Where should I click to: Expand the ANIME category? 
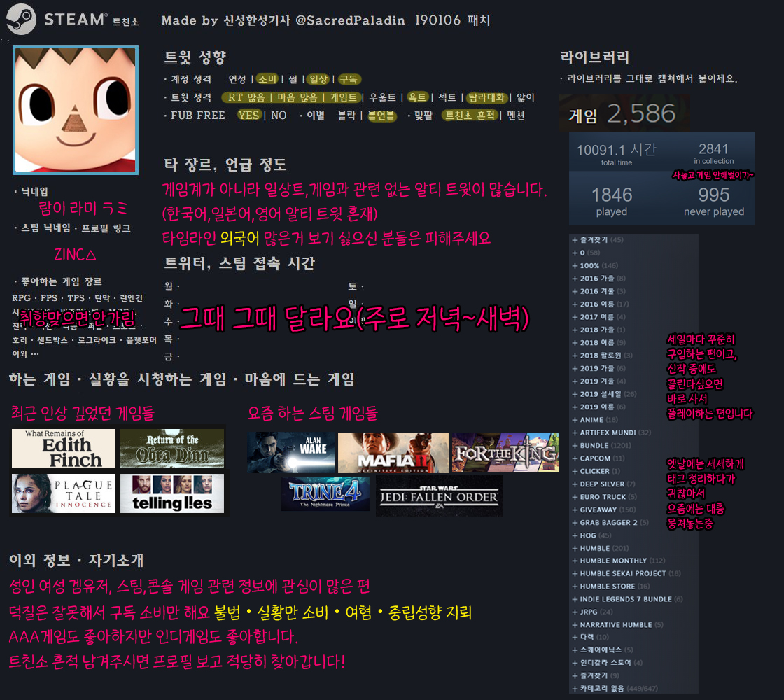[595, 420]
